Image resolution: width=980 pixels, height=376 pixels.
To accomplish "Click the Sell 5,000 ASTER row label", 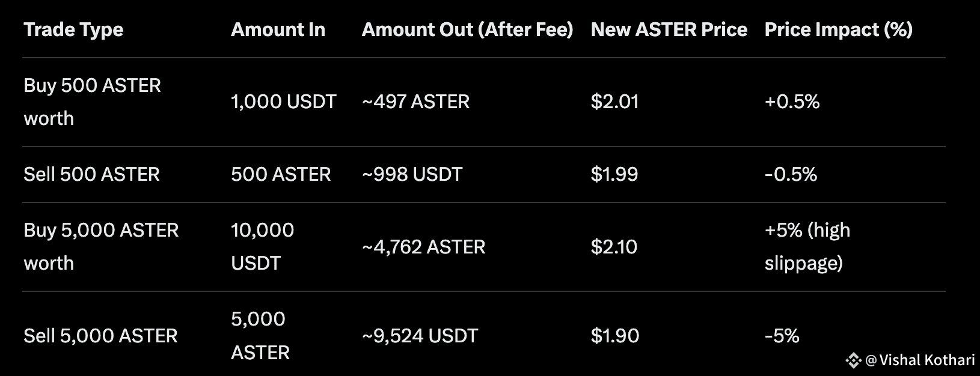I will tap(100, 336).
